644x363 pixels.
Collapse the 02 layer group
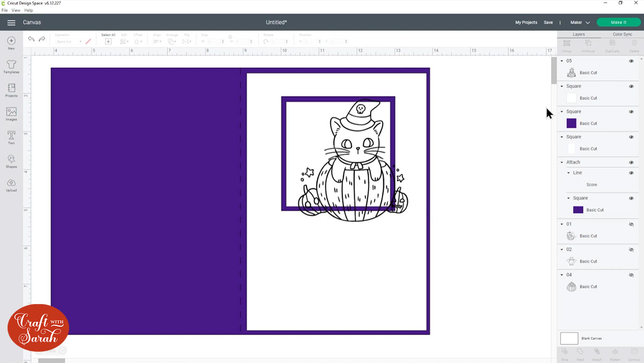tap(562, 249)
